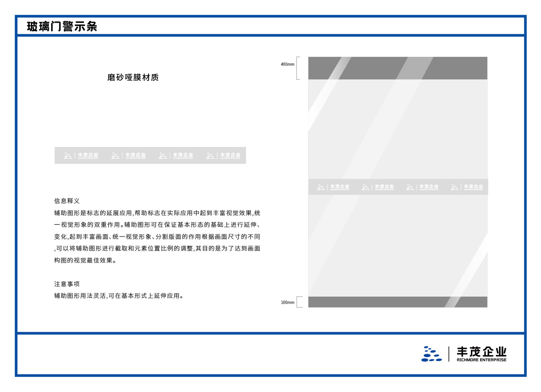Select the "磨砂哑膜材质" material label
The height and width of the screenshot is (392, 541).
pyautogui.click(x=133, y=77)
